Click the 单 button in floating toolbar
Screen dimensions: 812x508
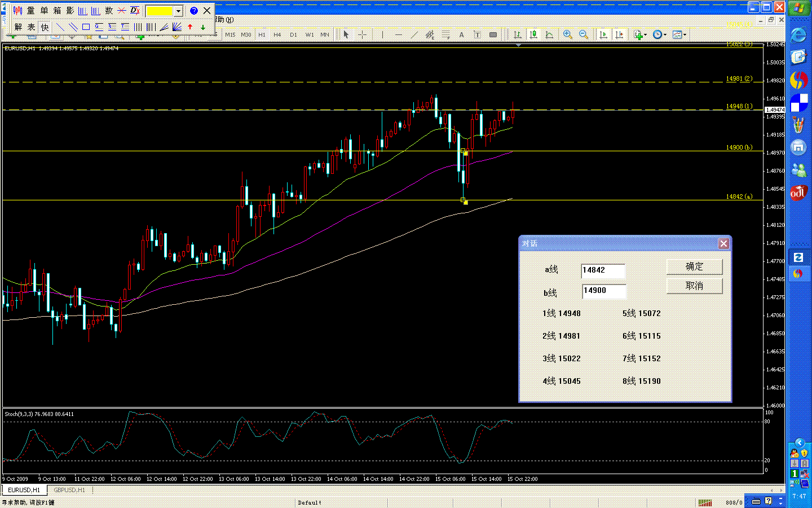(x=44, y=11)
